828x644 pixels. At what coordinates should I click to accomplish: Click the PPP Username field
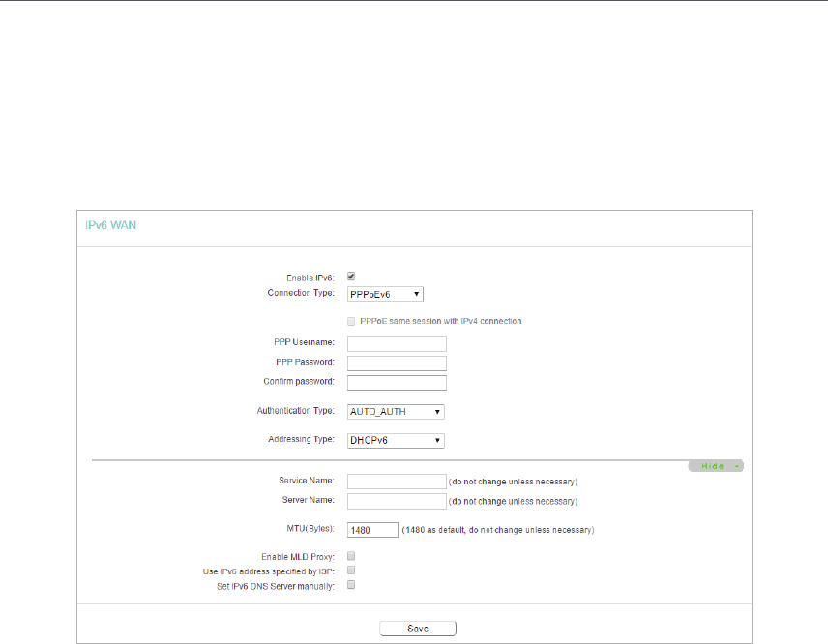[x=397, y=343]
